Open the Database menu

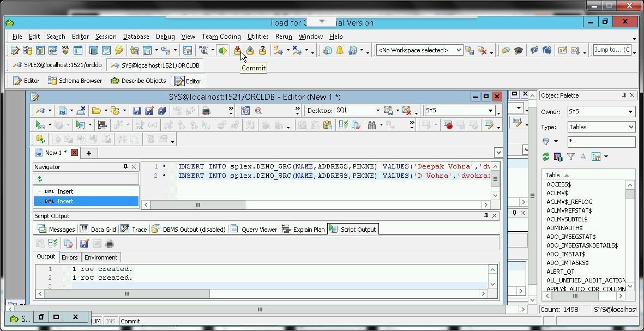click(x=136, y=37)
